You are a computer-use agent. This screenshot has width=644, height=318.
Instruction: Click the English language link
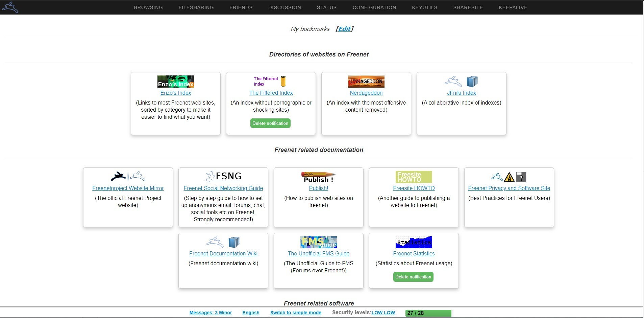[251, 313]
